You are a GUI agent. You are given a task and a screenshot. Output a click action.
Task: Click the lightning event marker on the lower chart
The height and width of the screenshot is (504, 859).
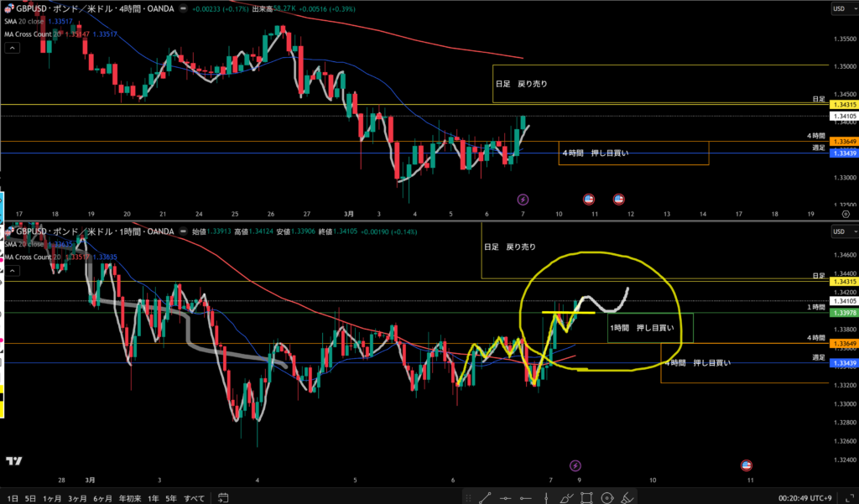coord(575,465)
